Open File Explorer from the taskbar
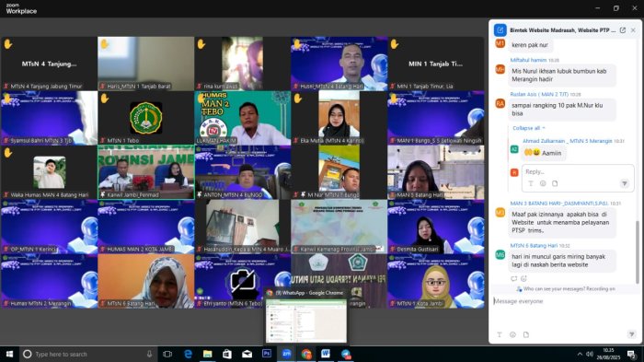Image resolution: width=644 pixels, height=362 pixels. tap(207, 354)
